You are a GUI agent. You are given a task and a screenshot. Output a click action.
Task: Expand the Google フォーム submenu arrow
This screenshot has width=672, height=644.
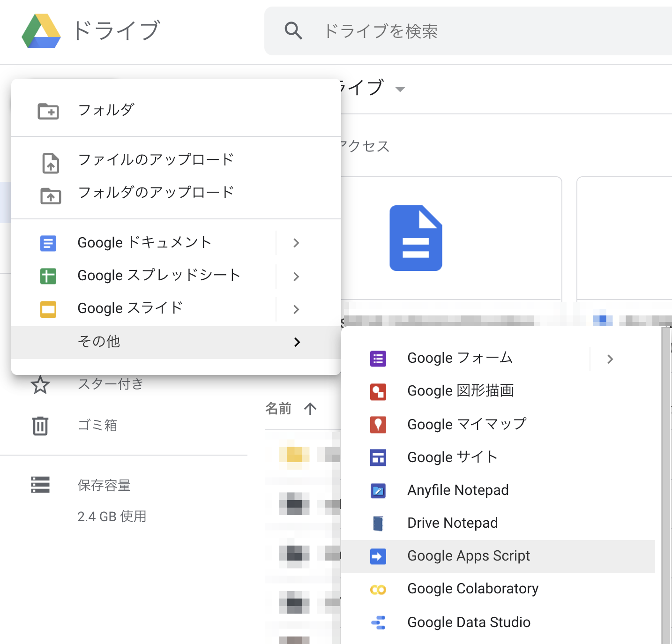610,359
